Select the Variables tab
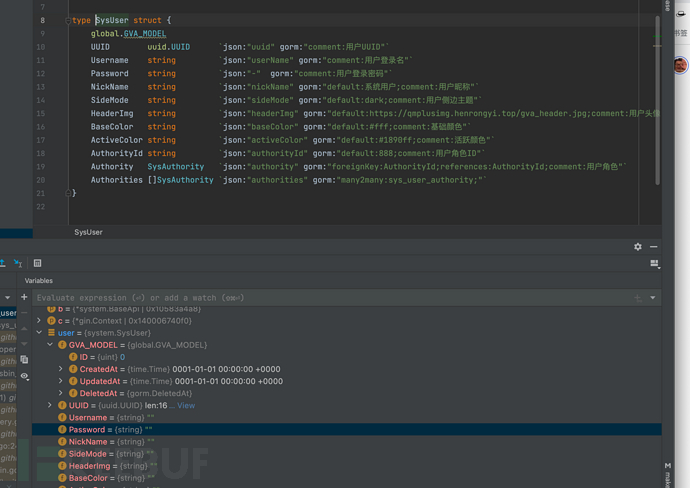This screenshot has width=690, height=488. (x=39, y=281)
